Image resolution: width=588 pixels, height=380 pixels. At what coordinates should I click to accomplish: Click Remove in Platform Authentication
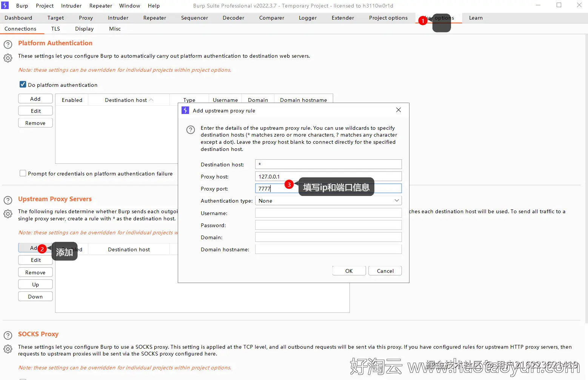[x=35, y=123]
